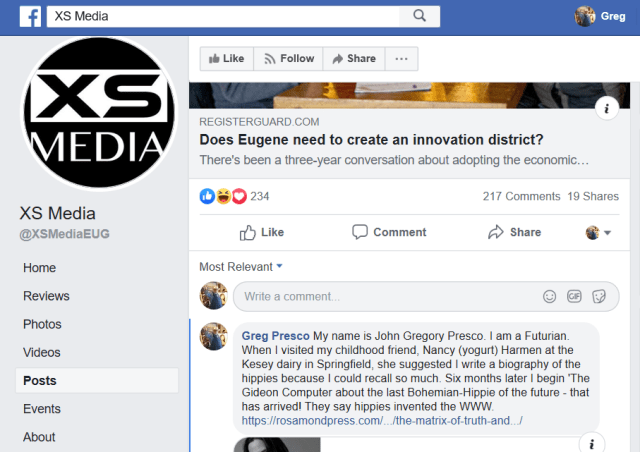Open the page Share dropdown button
The width and height of the screenshot is (640, 452).
pos(354,59)
